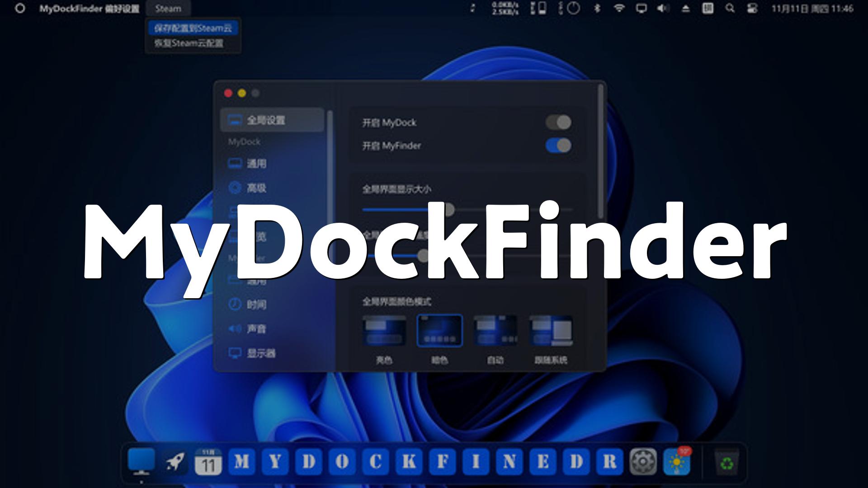Toggle the 开启 MyDock switch
868x488 pixels.
click(x=558, y=122)
